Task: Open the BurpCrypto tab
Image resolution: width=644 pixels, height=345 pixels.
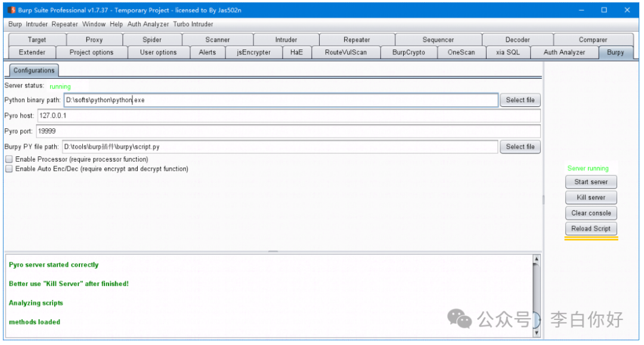Action: 408,52
